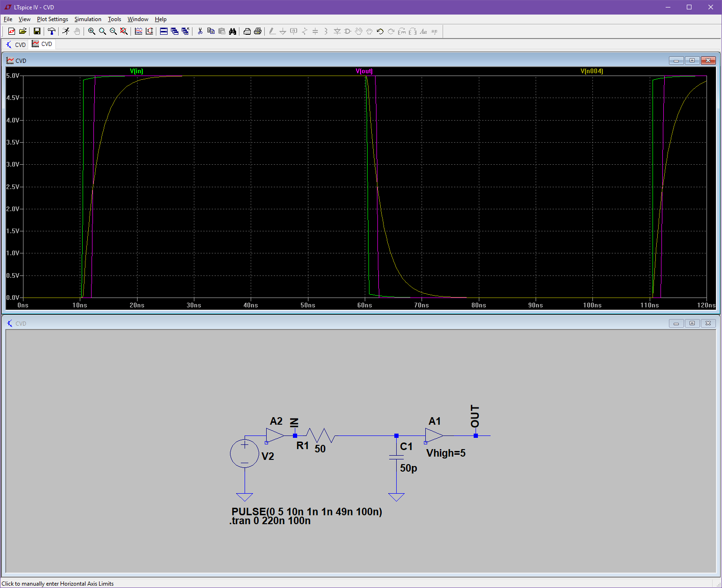Select the PULSE source value text

coord(307,512)
